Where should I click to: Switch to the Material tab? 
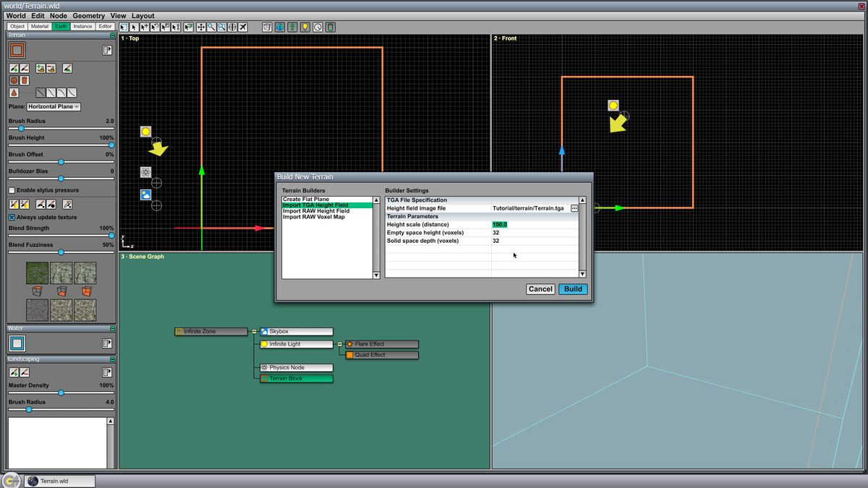tap(39, 25)
